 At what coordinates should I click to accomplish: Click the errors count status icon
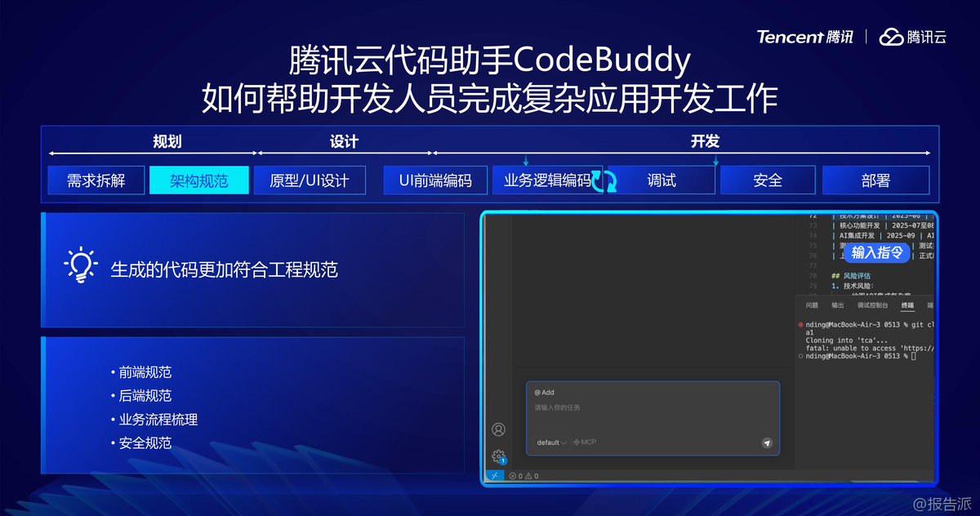click(515, 476)
